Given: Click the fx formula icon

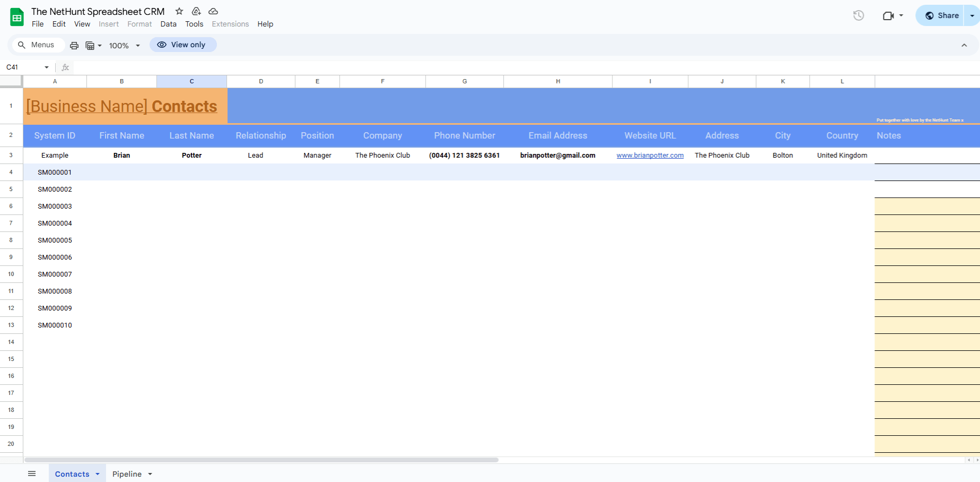Looking at the screenshot, I should pyautogui.click(x=65, y=67).
